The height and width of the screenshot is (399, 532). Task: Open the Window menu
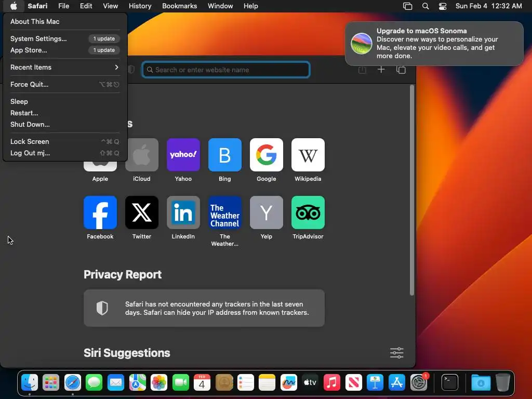tap(220, 6)
